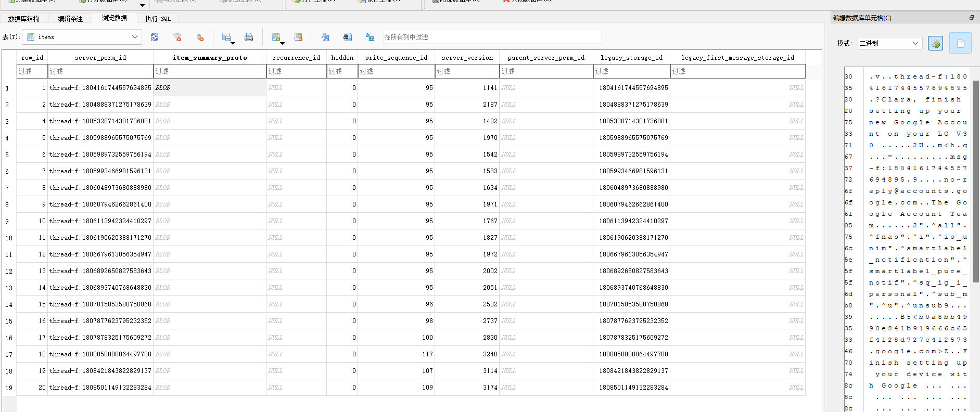980x412 pixels.
Task: Click filter box under parent_server_perm_id column
Action: (546, 71)
